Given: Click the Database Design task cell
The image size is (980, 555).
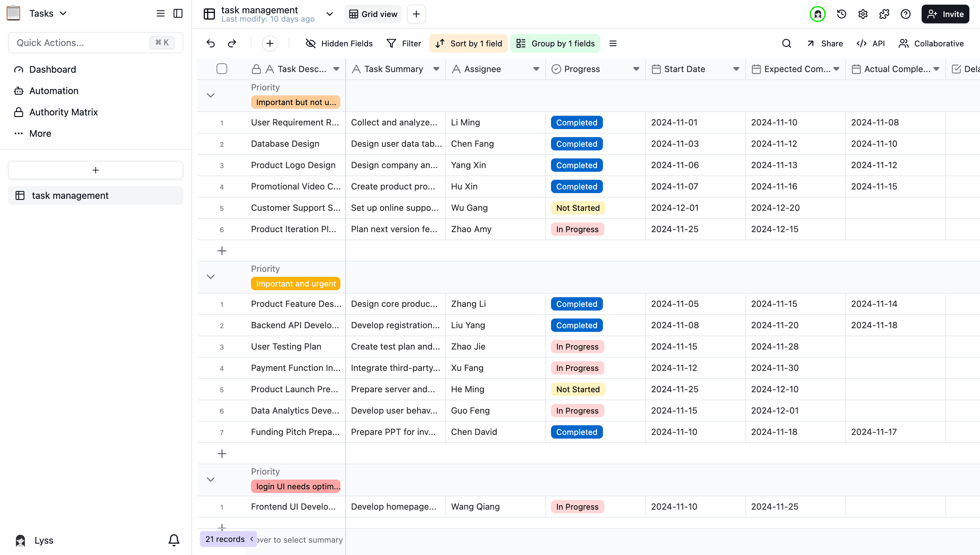Looking at the screenshot, I should tap(296, 144).
